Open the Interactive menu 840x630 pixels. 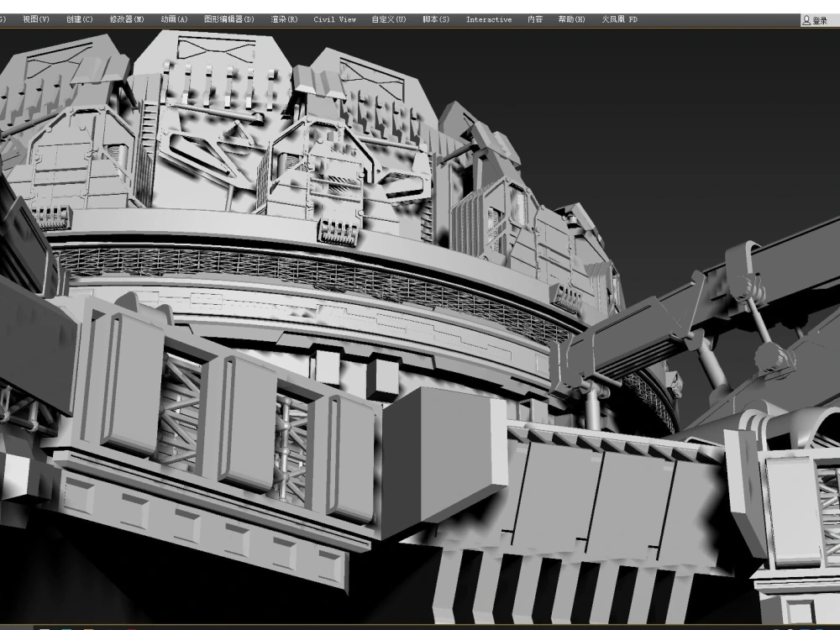click(x=489, y=19)
